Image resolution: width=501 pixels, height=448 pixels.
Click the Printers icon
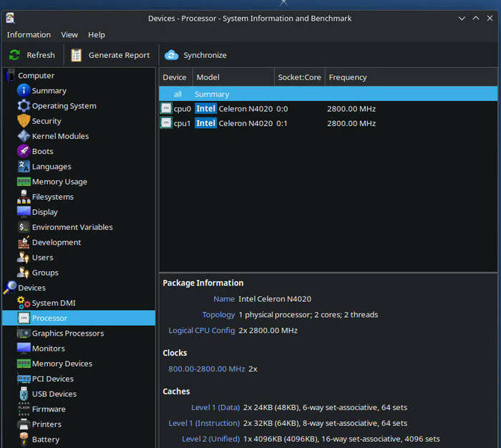point(24,424)
